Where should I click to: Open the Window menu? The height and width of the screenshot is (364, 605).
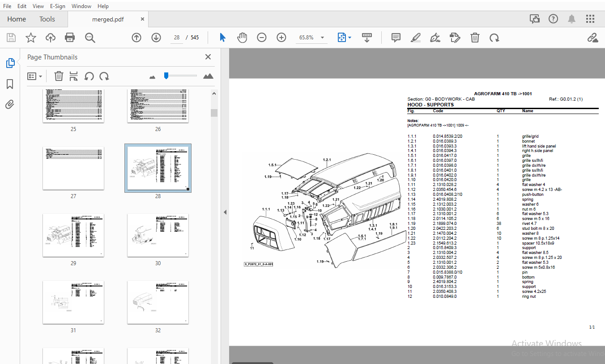[x=81, y=6]
